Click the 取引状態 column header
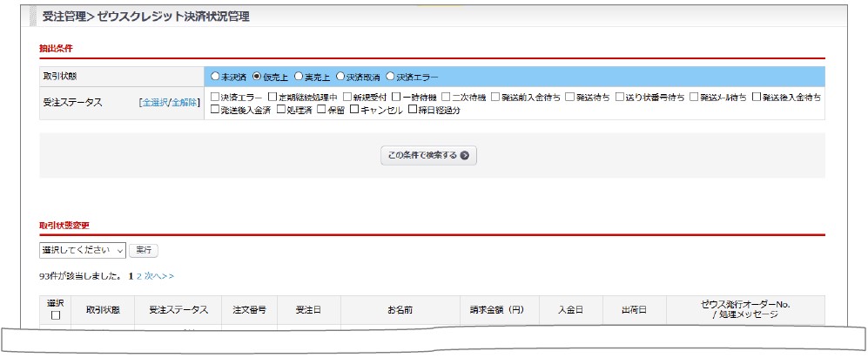Screen dimensions: 868x358 click(103, 310)
